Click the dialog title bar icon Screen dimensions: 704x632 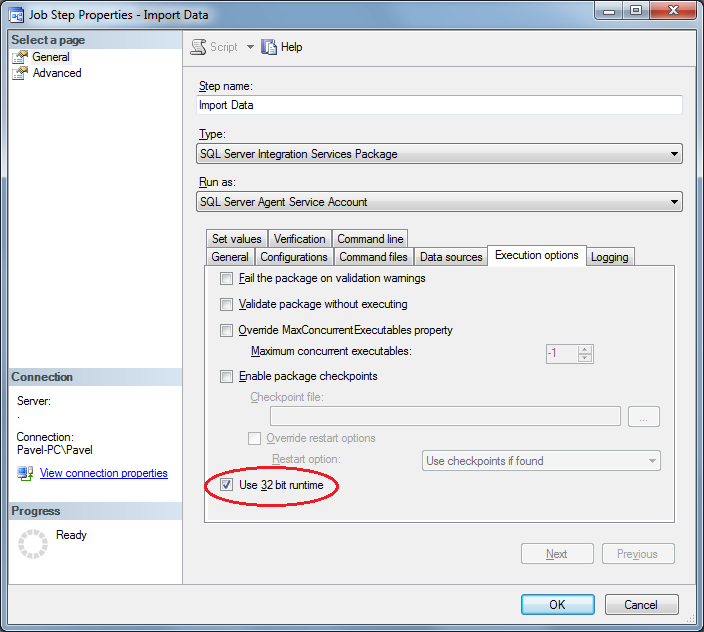click(x=16, y=12)
